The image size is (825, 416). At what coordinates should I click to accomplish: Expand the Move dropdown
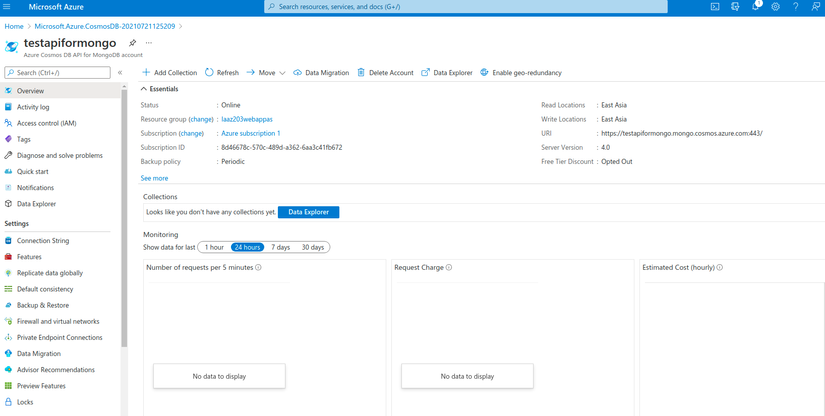[282, 73]
